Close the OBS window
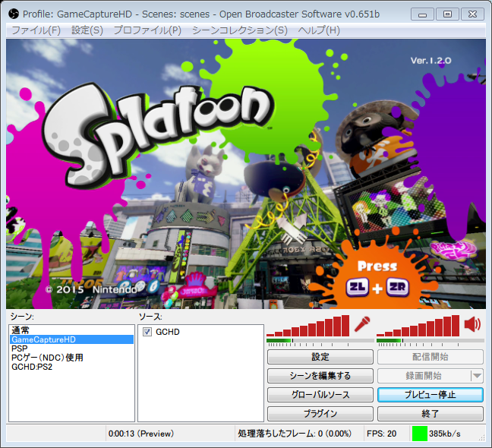This screenshot has width=492, height=448. pyautogui.click(x=472, y=14)
